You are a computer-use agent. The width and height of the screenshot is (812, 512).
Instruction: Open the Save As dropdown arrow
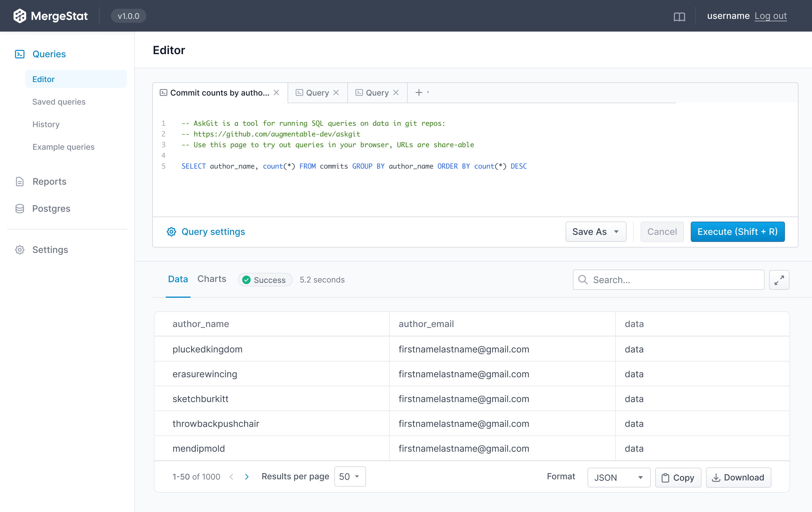617,232
